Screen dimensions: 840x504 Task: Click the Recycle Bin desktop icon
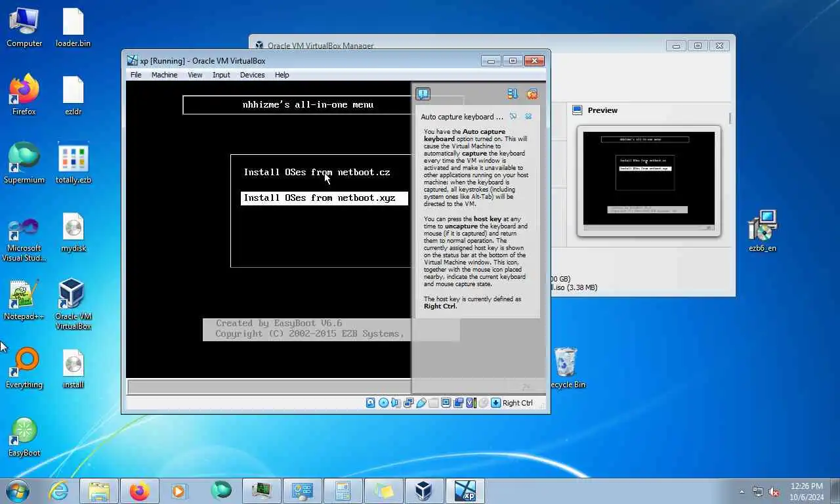click(566, 369)
